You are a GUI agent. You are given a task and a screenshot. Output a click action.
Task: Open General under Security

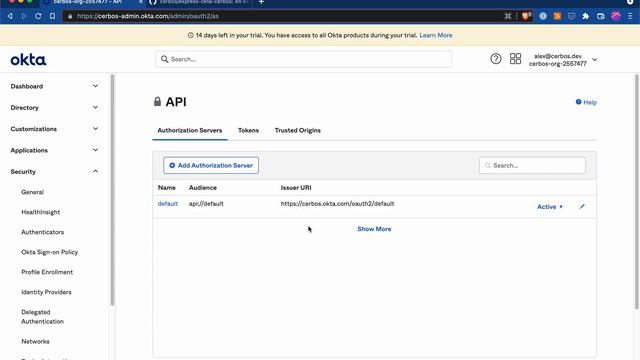tap(32, 192)
